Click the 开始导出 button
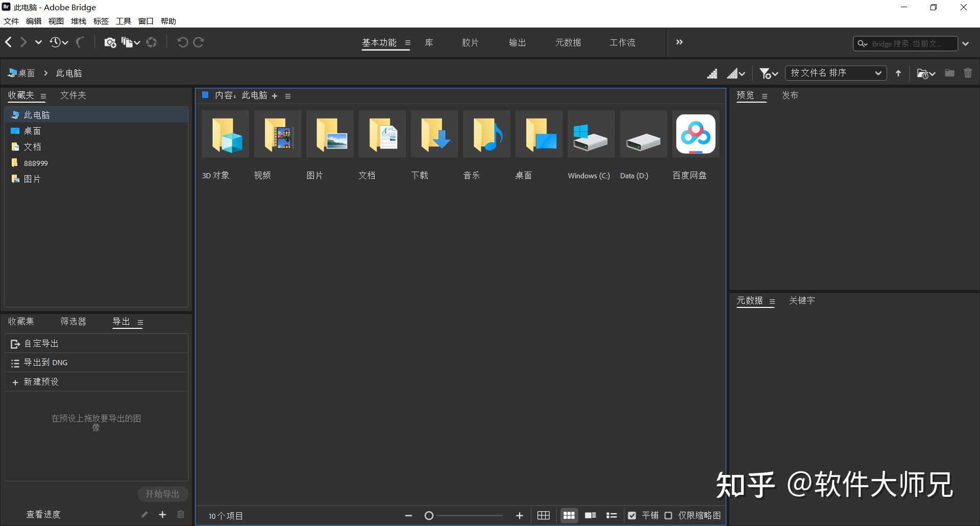The width and height of the screenshot is (980, 526). 163,494
